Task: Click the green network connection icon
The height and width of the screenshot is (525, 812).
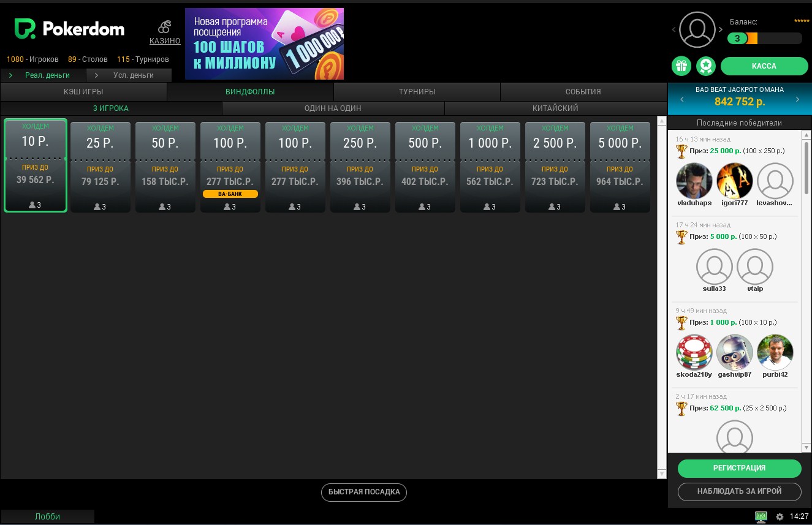Action: point(761,516)
